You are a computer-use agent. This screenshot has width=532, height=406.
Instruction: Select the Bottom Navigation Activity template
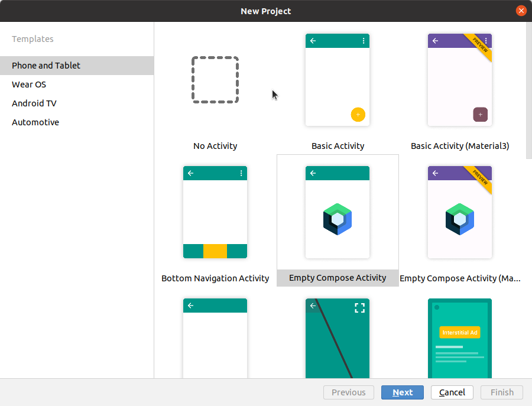tap(215, 212)
